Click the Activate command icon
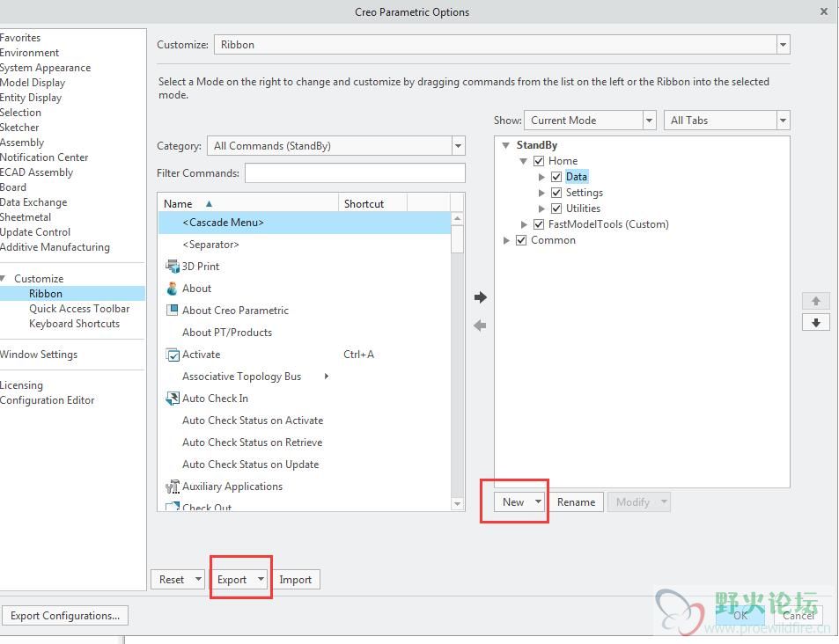This screenshot has width=839, height=644. click(173, 355)
